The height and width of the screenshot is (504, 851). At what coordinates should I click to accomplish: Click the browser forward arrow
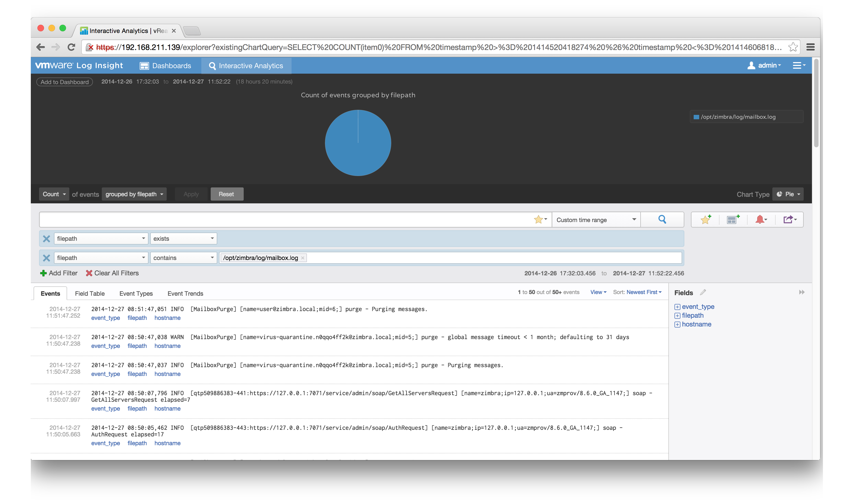pyautogui.click(x=55, y=47)
